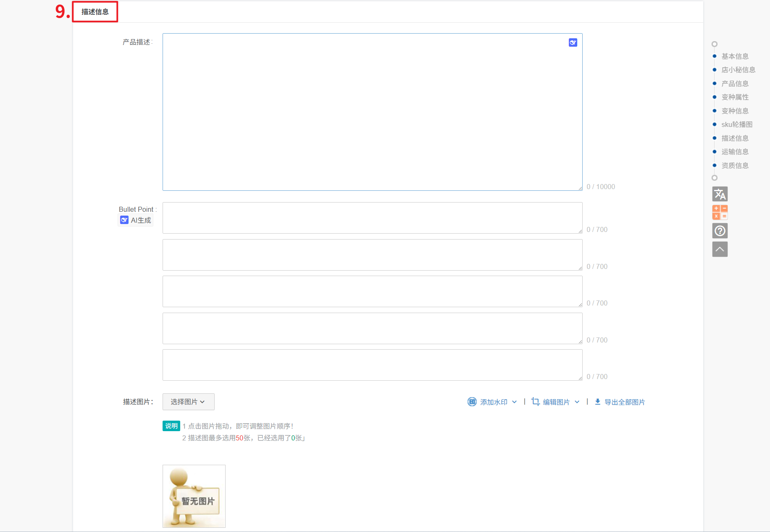Click the first Bullet Point text field
This screenshot has width=770, height=532.
372,218
